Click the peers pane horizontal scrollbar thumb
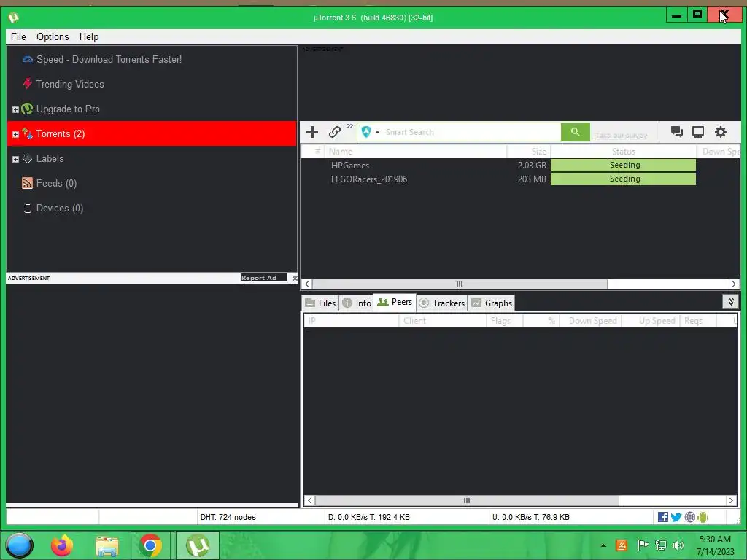This screenshot has height=560, width=747. coord(467,500)
